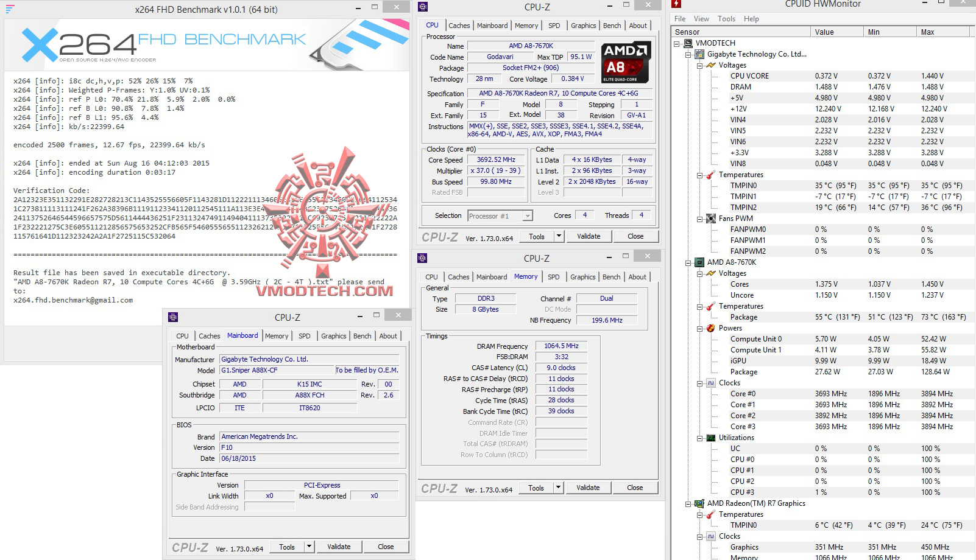The width and height of the screenshot is (976, 560).
Task: Collapse the VMODTECH root node
Action: [677, 43]
